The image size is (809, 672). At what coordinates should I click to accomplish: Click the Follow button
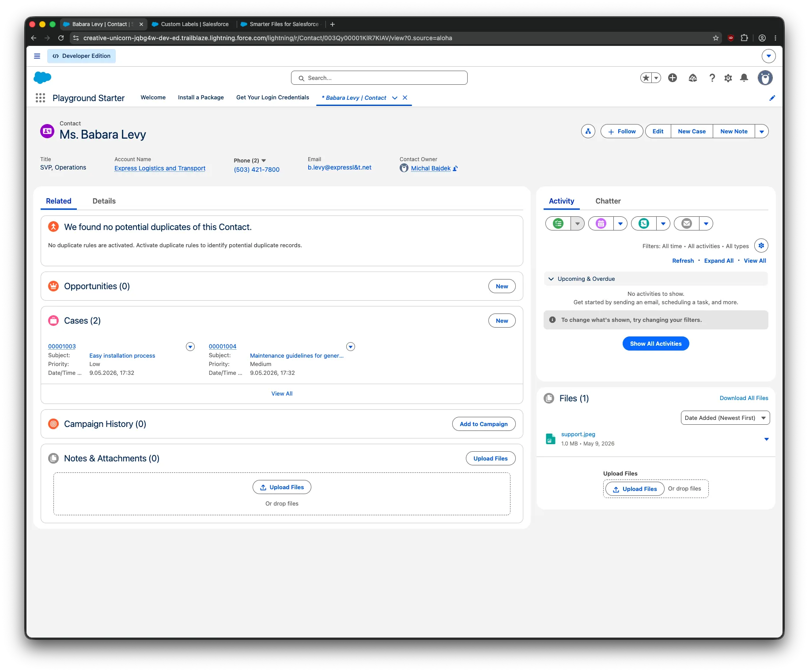click(x=622, y=132)
